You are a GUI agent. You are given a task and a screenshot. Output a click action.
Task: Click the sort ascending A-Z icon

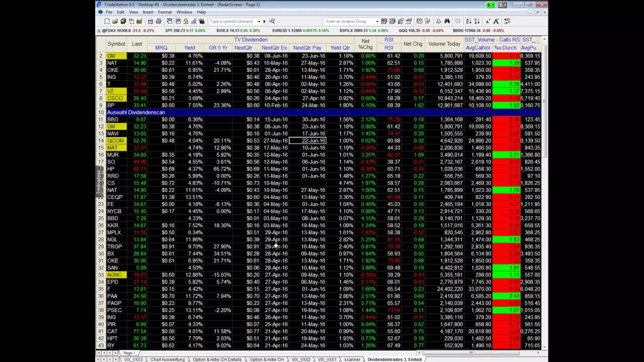point(468,21)
